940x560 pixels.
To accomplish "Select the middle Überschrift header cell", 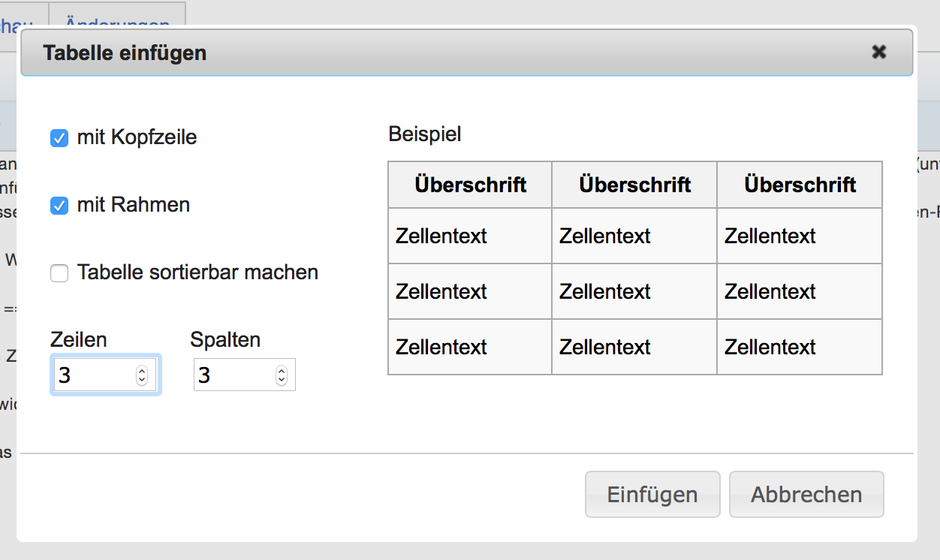I will click(x=634, y=185).
